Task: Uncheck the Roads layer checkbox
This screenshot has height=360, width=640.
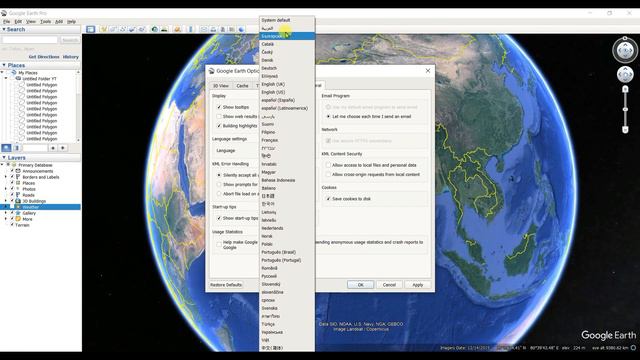Action: tap(12, 195)
